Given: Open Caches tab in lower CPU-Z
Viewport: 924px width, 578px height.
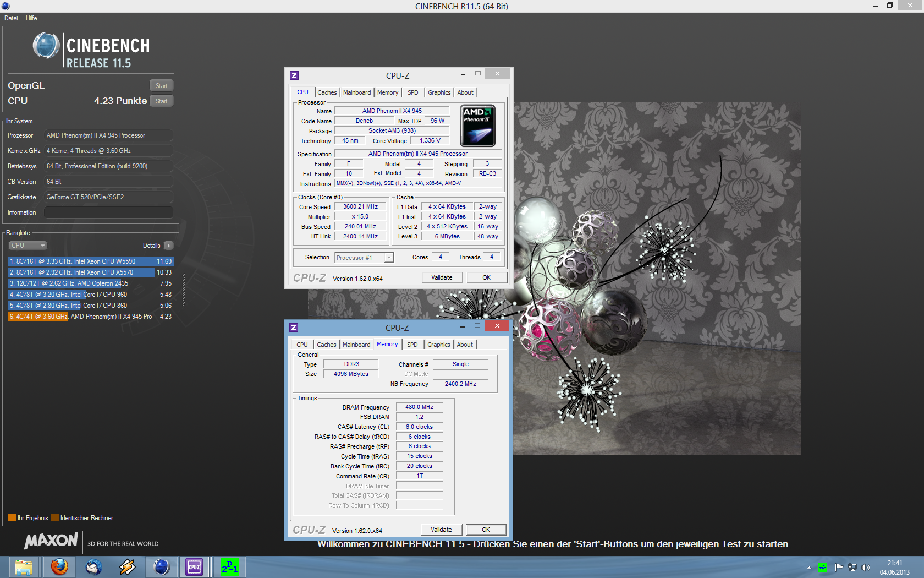Looking at the screenshot, I should click(x=327, y=345).
